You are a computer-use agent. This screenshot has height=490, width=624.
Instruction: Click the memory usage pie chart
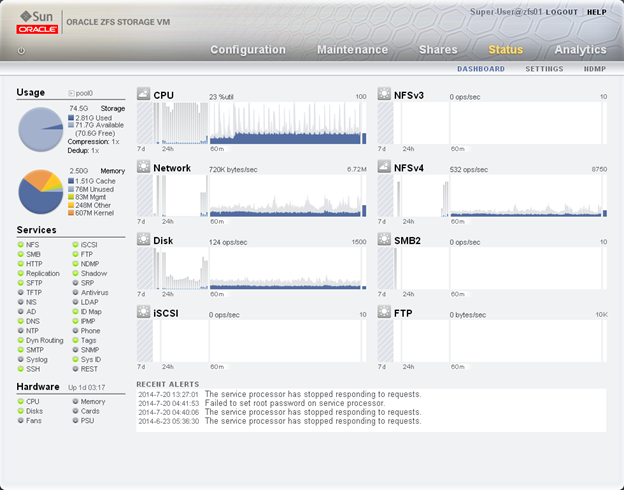[x=41, y=191]
